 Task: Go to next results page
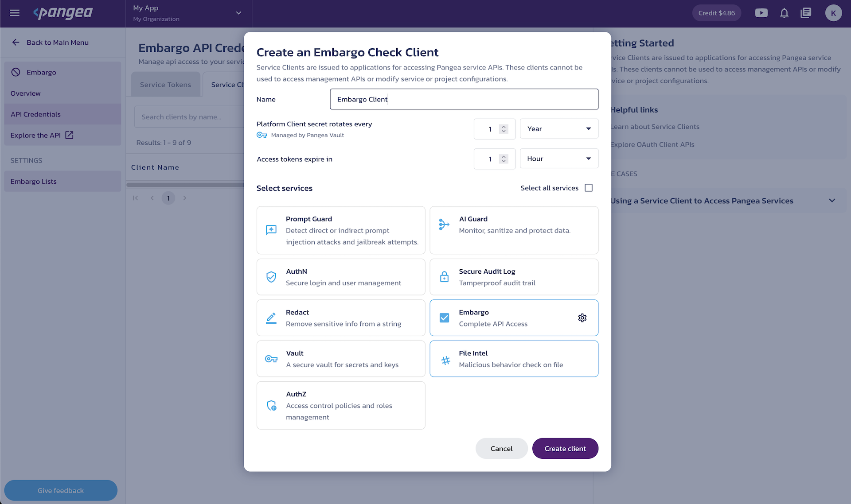(185, 198)
